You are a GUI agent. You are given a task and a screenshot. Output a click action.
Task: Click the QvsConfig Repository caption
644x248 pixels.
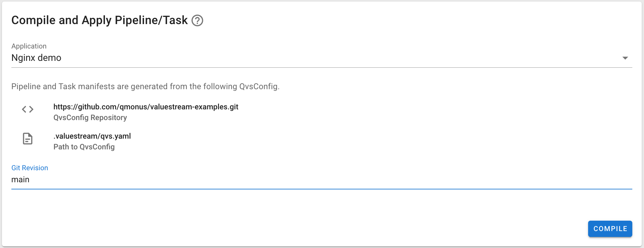coord(90,117)
